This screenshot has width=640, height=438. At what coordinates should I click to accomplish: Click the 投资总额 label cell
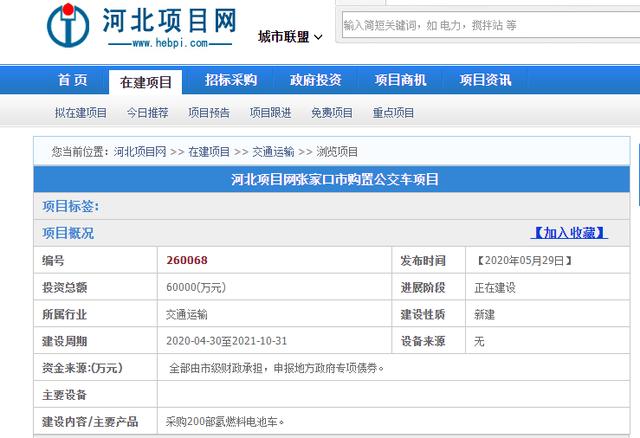point(96,287)
